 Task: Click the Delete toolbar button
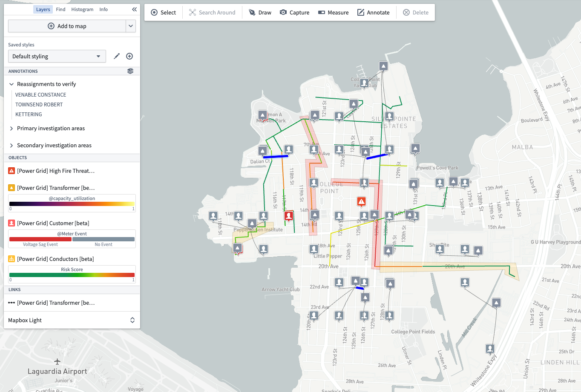pyautogui.click(x=416, y=12)
